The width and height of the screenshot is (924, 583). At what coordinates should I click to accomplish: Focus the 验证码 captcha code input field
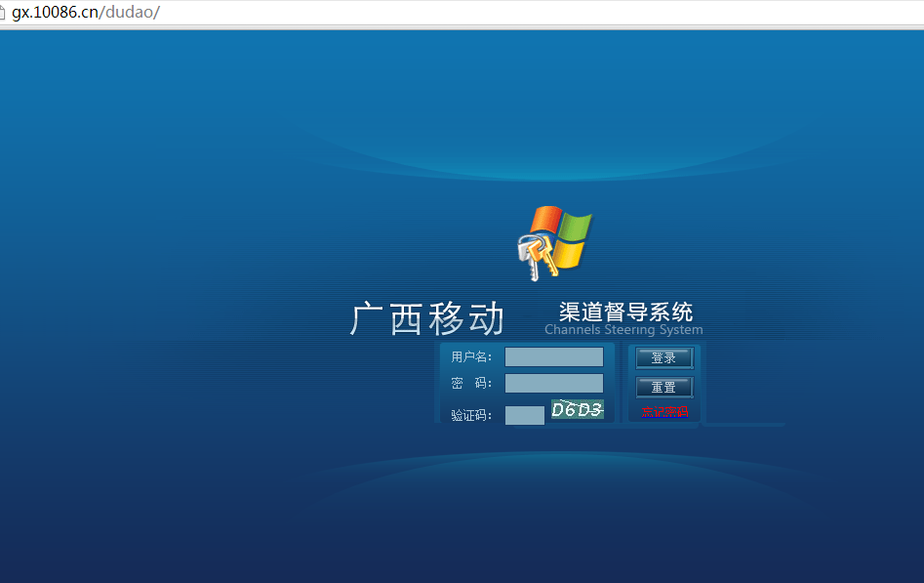(525, 415)
